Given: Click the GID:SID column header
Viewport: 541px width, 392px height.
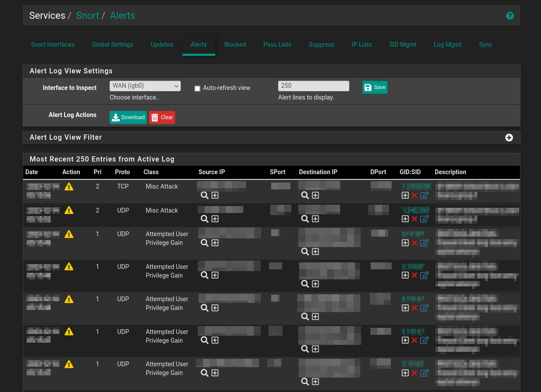Looking at the screenshot, I should 410,172.
